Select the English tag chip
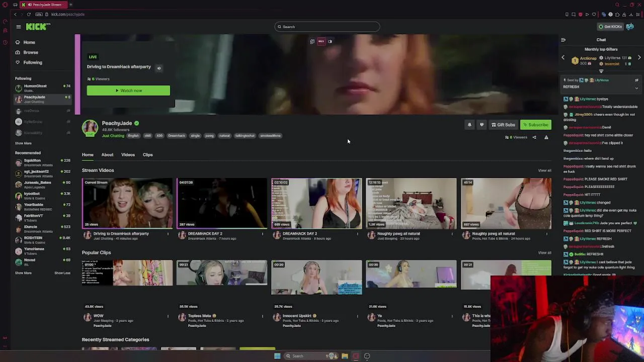 133,136
